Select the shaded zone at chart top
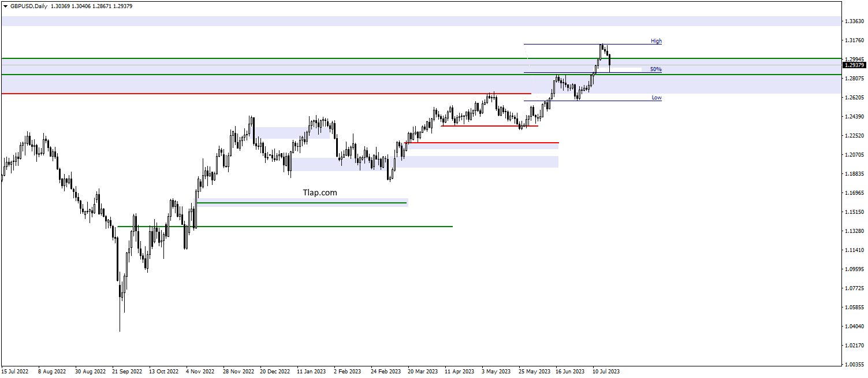Image resolution: width=868 pixels, height=378 pixels. tap(420, 21)
